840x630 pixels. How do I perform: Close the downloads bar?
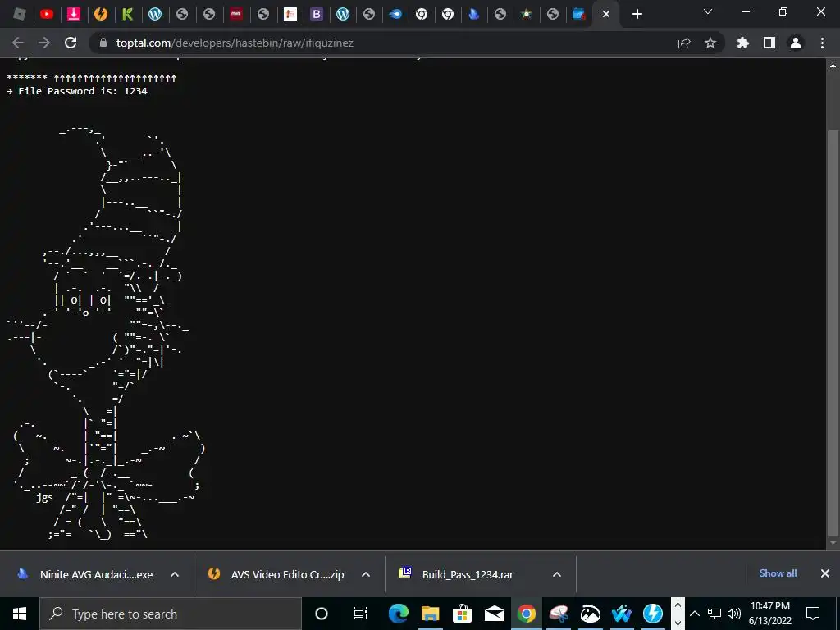pyautogui.click(x=825, y=573)
